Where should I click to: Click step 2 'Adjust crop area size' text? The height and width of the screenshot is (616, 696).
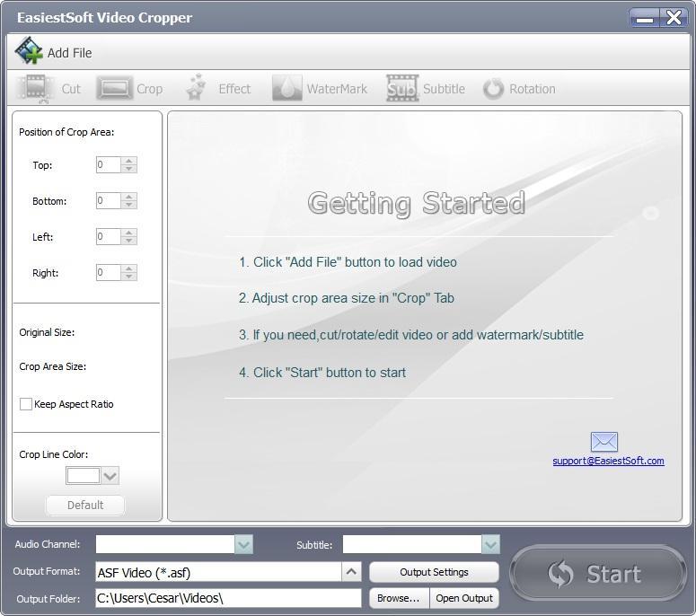click(347, 298)
